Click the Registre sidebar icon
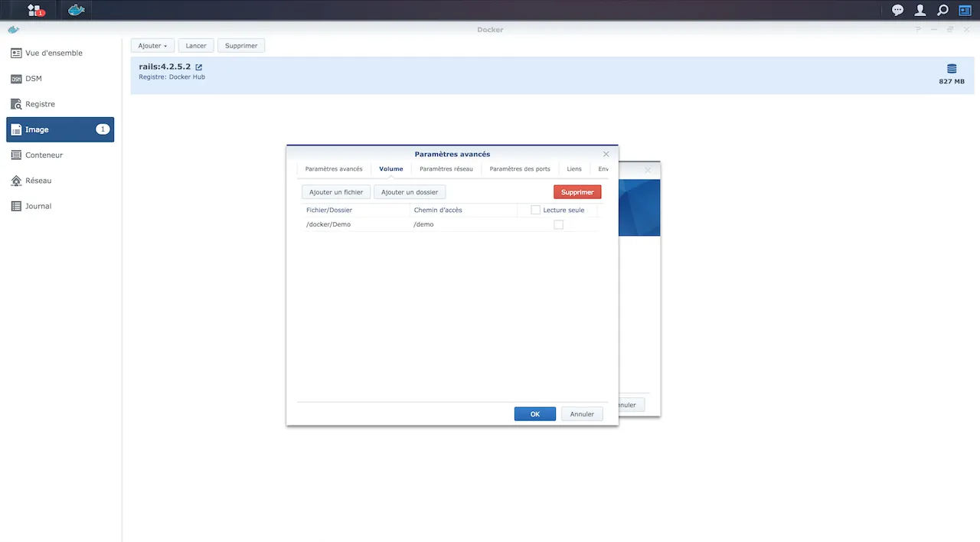980x542 pixels. tap(16, 104)
